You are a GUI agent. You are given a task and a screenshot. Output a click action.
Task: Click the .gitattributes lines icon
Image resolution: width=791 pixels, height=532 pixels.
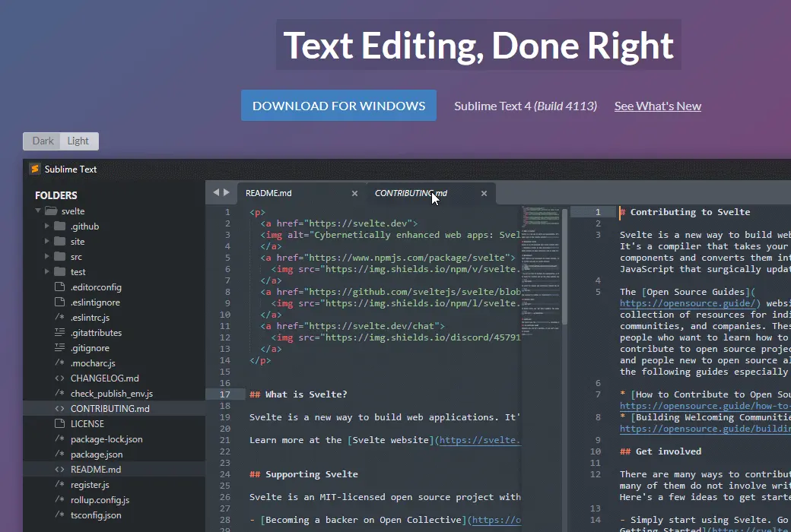click(59, 332)
